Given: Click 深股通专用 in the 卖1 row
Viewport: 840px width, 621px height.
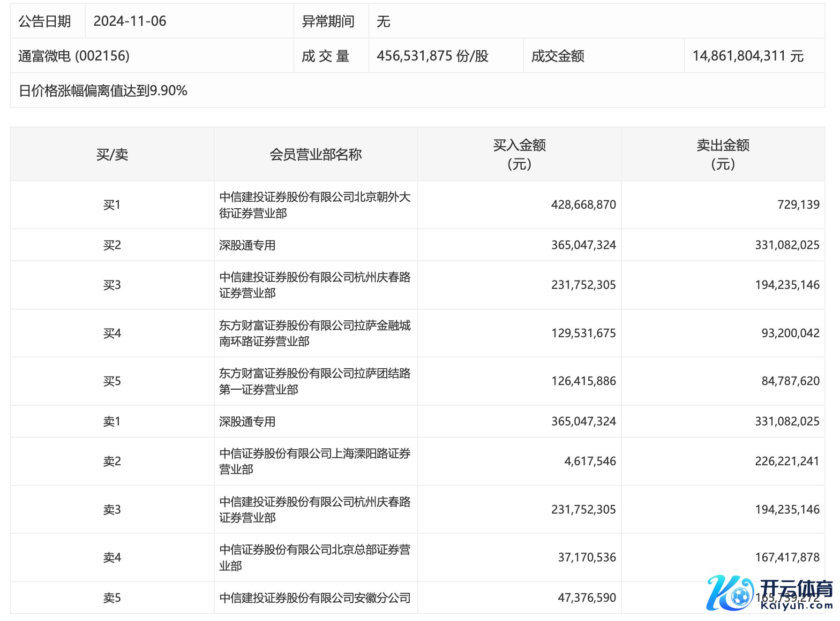Looking at the screenshot, I should (x=247, y=422).
